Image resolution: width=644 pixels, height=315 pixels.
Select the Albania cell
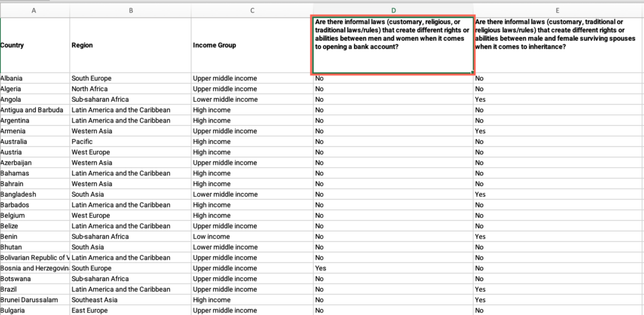[x=35, y=78]
